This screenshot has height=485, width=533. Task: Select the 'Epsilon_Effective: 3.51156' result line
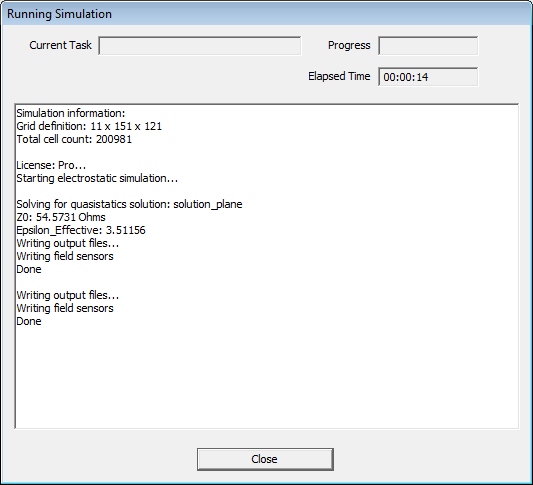(81, 230)
